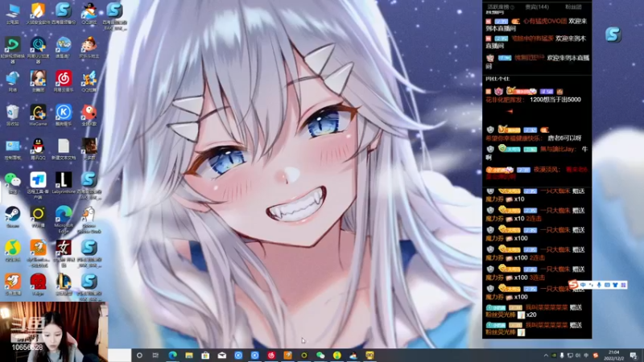The image size is (644, 362).
Task: Open WeChat from the taskbar
Action: click(x=320, y=356)
